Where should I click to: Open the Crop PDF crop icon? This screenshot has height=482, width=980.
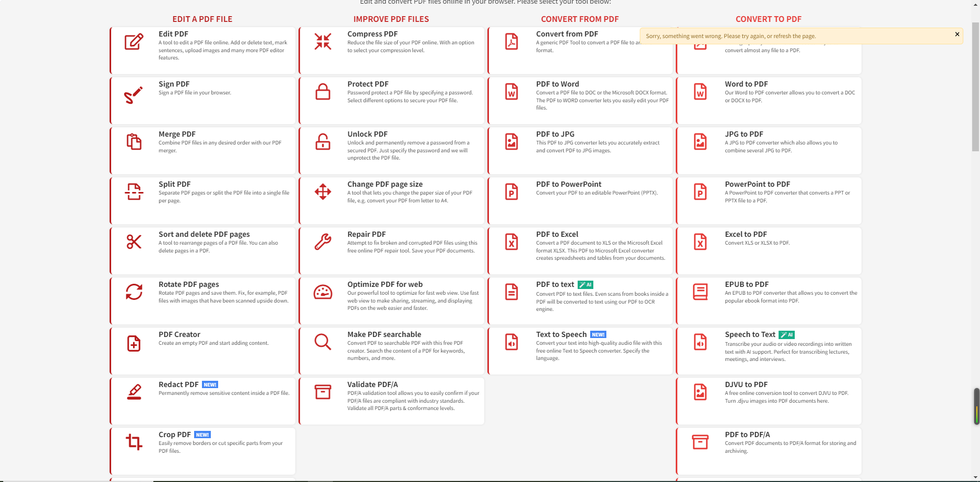(x=134, y=442)
